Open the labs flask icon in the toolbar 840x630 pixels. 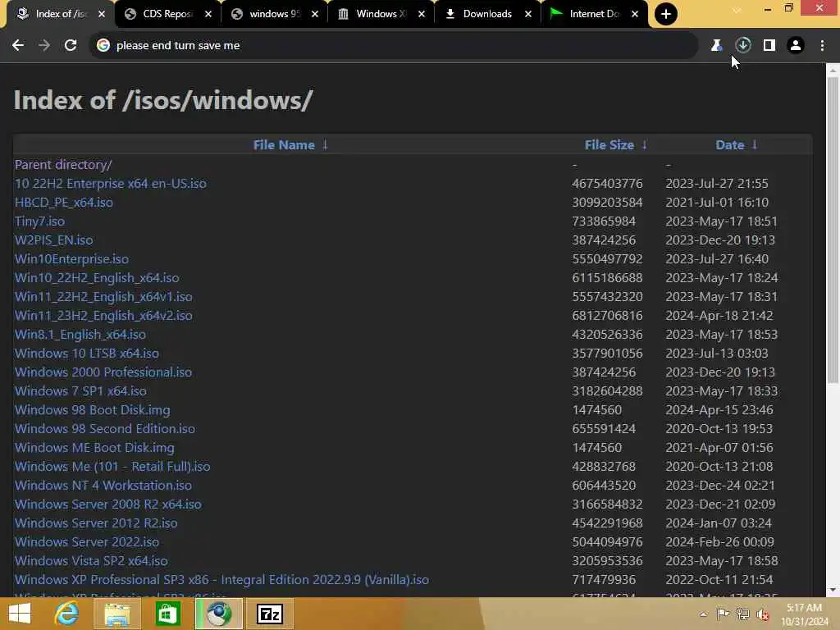pyautogui.click(x=716, y=46)
